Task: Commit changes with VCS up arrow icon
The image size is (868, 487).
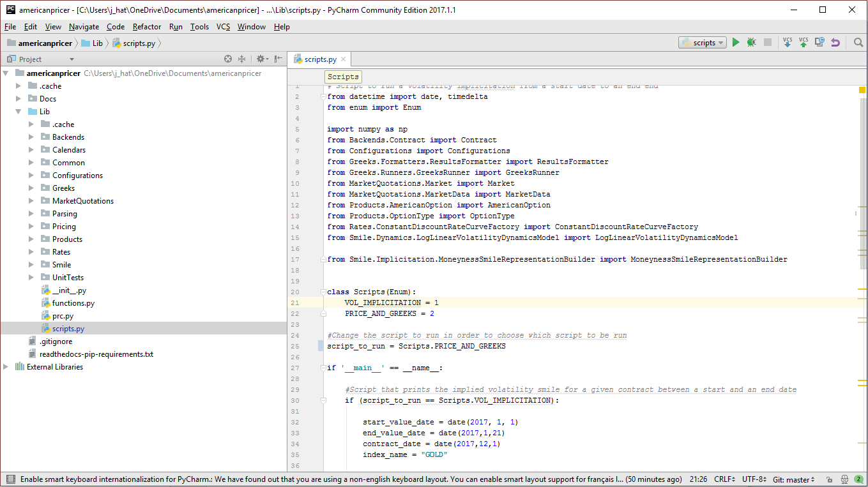Action: point(803,43)
